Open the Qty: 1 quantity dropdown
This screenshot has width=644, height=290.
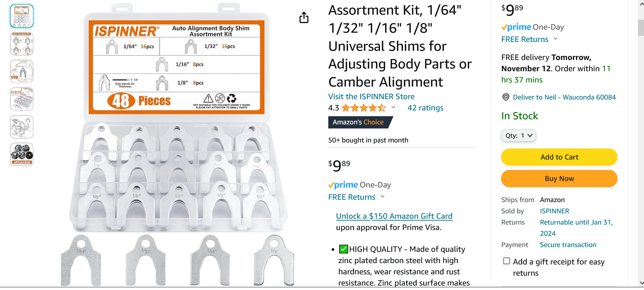pyautogui.click(x=518, y=135)
